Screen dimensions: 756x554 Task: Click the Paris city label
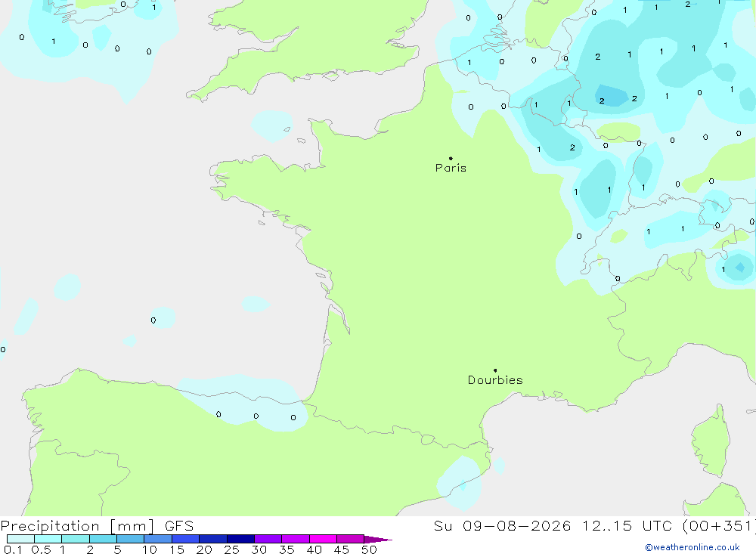tap(451, 168)
